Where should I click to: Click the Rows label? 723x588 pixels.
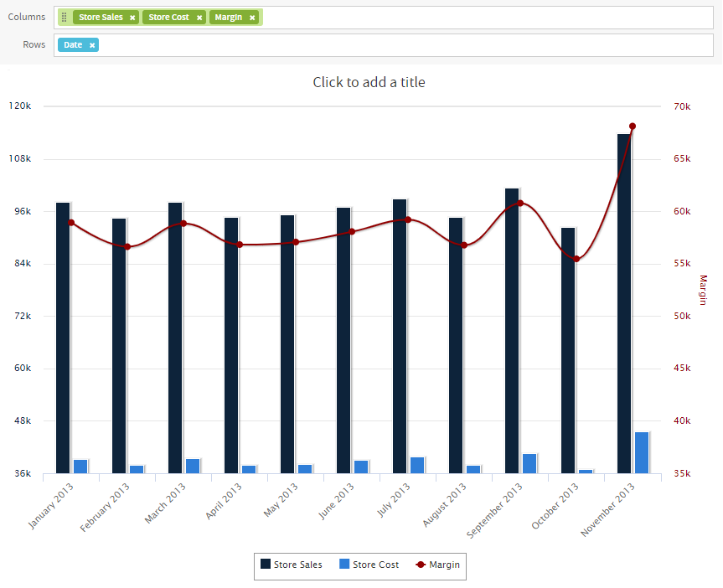click(34, 44)
